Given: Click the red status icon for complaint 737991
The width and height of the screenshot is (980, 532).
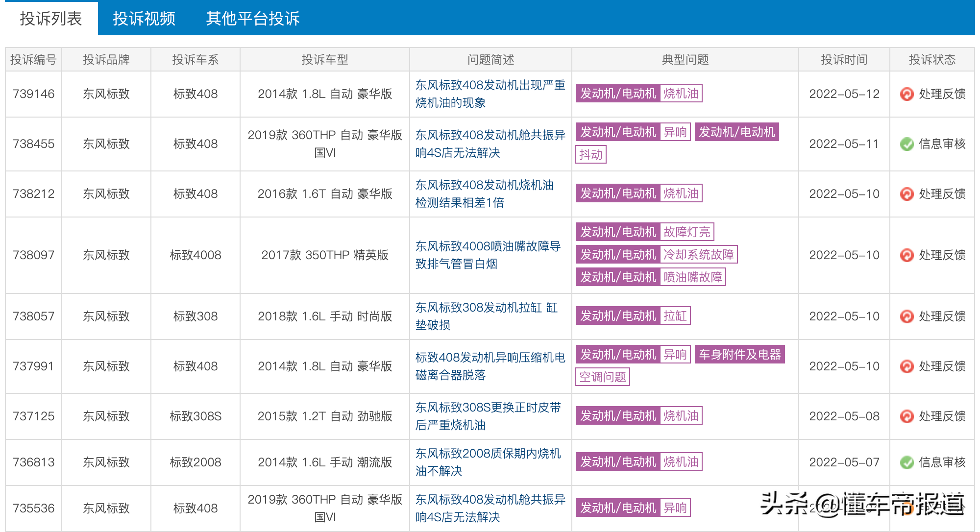Looking at the screenshot, I should click(x=907, y=366).
